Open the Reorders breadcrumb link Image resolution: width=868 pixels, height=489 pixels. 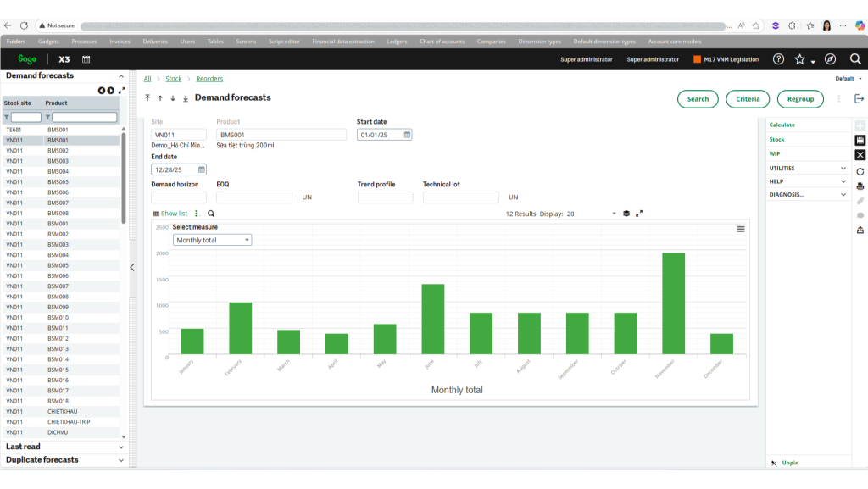coord(209,78)
